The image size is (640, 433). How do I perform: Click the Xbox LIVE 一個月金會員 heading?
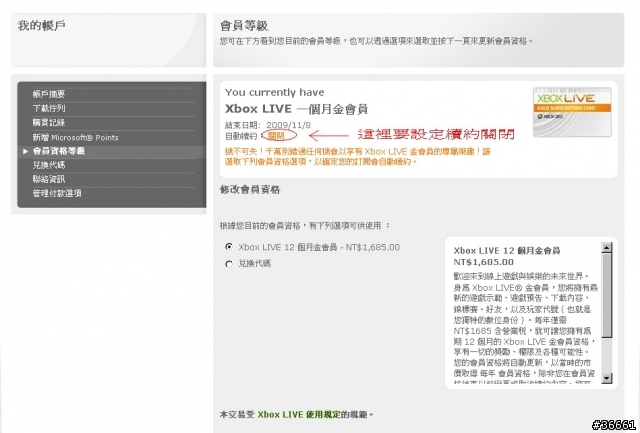click(x=296, y=109)
